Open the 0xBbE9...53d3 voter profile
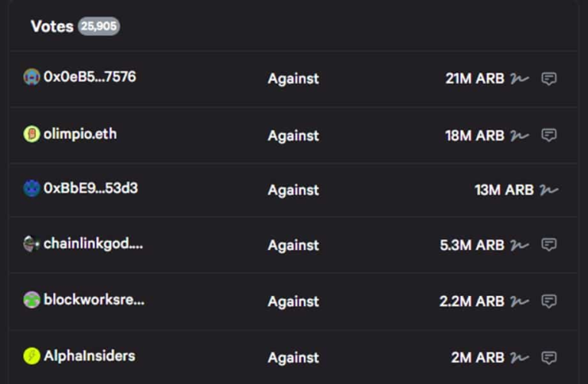 (90, 188)
